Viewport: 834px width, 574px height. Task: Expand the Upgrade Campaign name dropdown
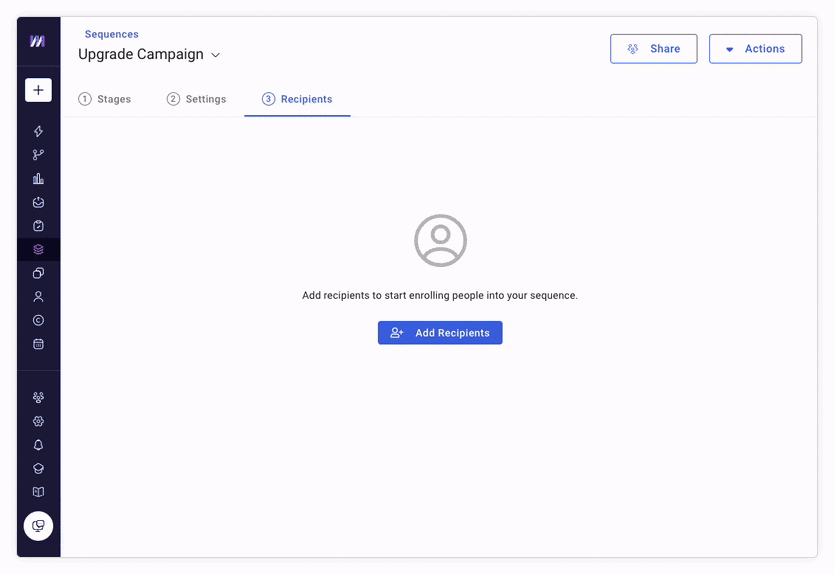[215, 55]
